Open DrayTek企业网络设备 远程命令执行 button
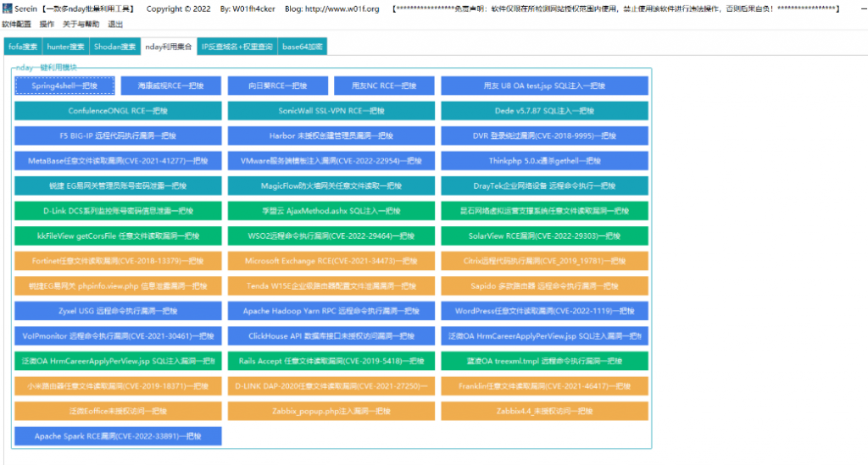This screenshot has width=868, height=465. pos(544,185)
